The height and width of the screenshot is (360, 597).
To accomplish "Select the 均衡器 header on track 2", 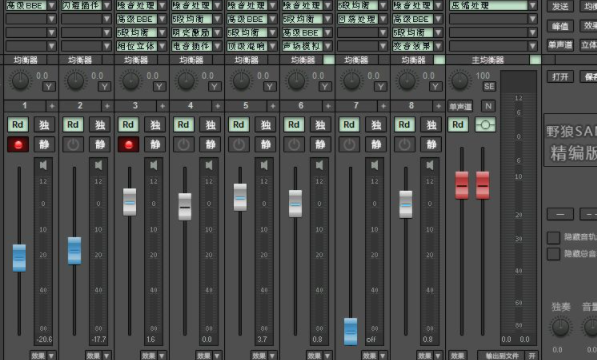I will (x=80, y=60).
